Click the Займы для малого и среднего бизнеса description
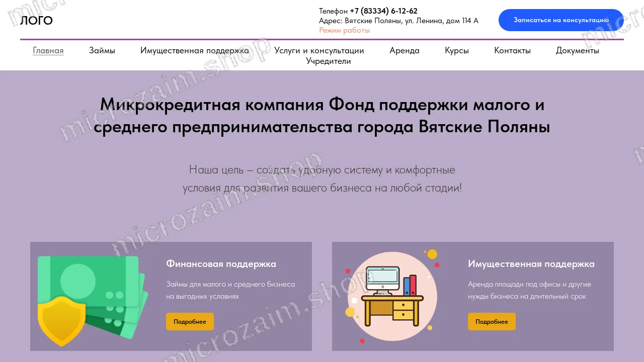 (230, 290)
